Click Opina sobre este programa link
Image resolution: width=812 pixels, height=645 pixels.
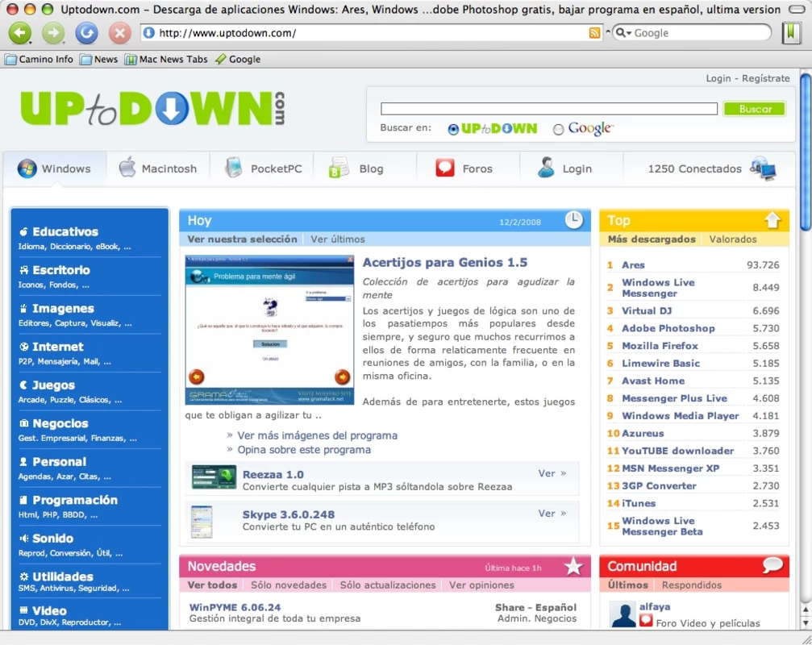304,450
